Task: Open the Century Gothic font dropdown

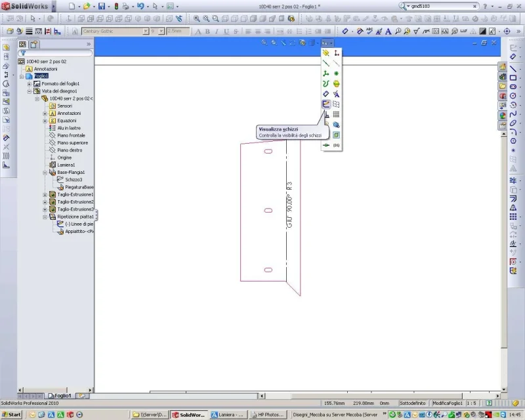Action: click(146, 31)
